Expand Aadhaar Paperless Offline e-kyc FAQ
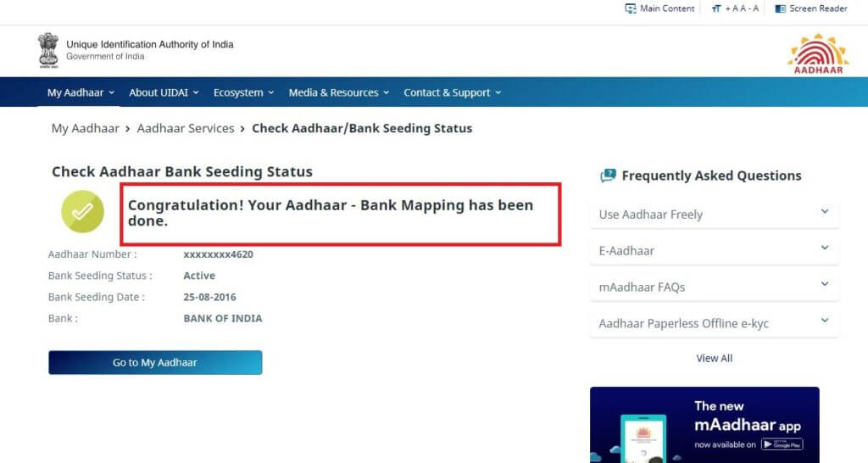 714,323
